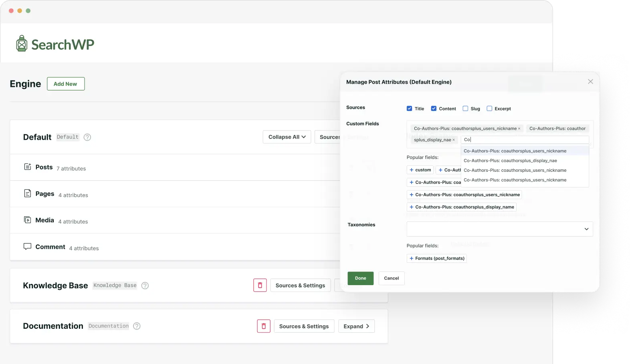This screenshot has width=630, height=364.
Task: Click '7 attributes' text beside Posts
Action: pos(71,169)
